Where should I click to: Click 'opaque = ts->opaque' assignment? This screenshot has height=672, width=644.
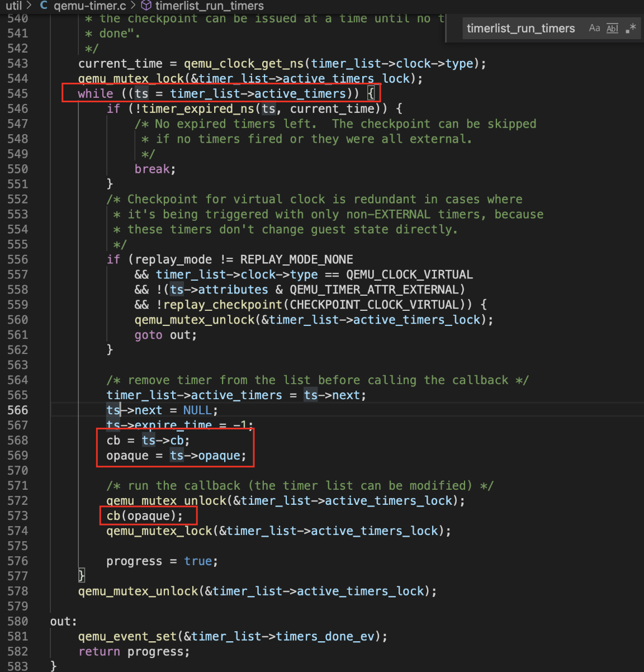176,455
